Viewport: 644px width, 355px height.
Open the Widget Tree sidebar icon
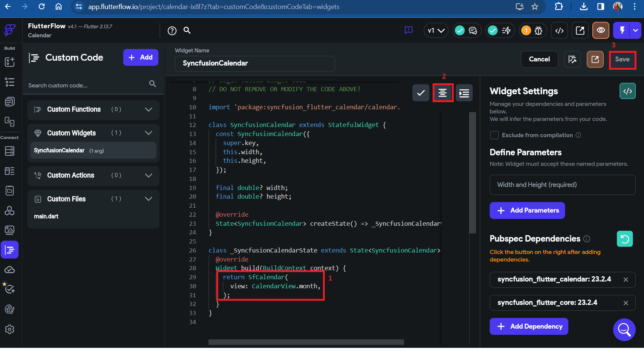coord(9,82)
